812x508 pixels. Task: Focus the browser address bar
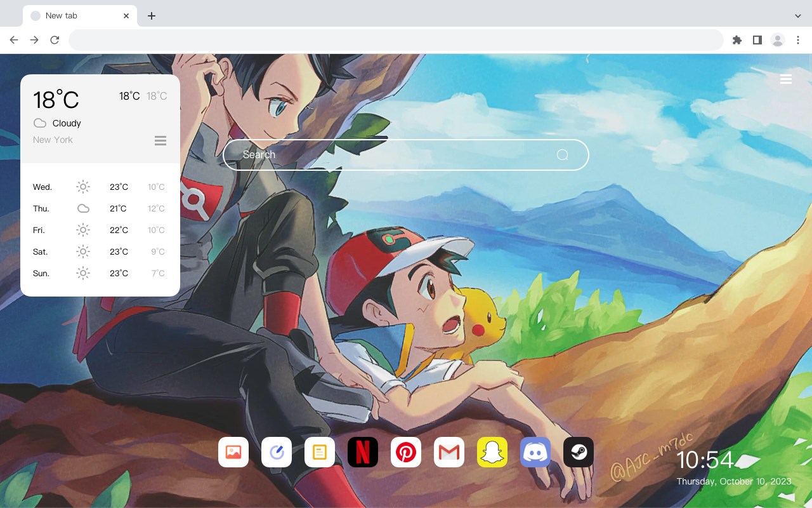tap(396, 40)
